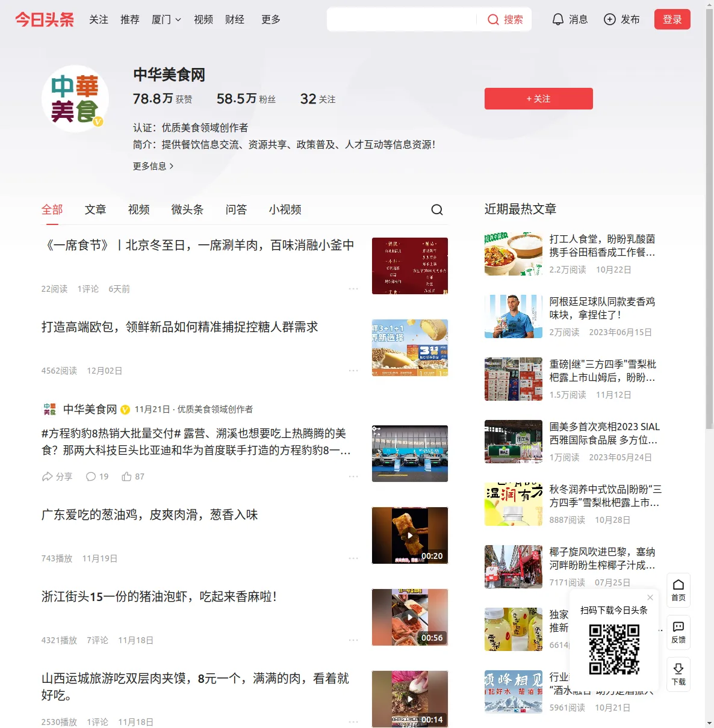Click the small author avatar beside 中华美食网 post
714x728 pixels.
click(50, 409)
